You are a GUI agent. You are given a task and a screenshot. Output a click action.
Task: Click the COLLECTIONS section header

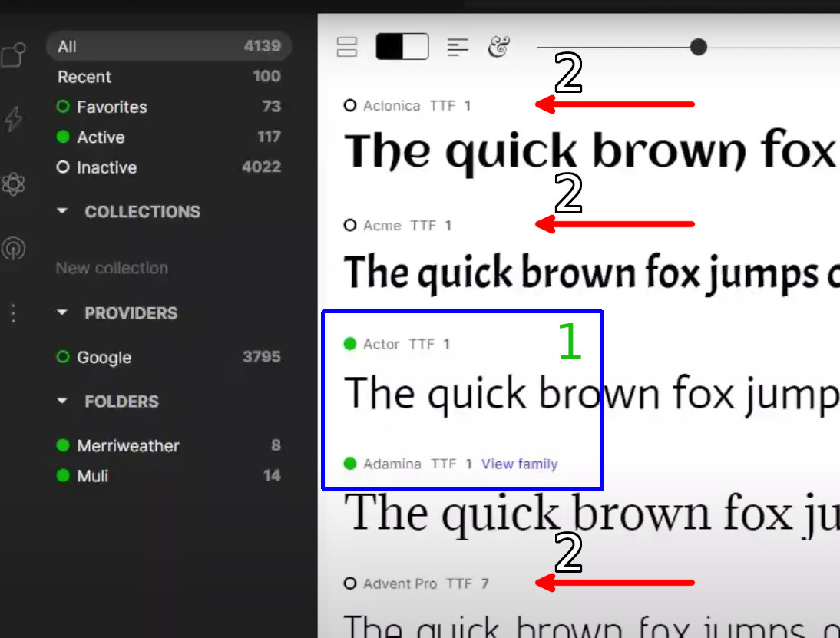pos(143,212)
